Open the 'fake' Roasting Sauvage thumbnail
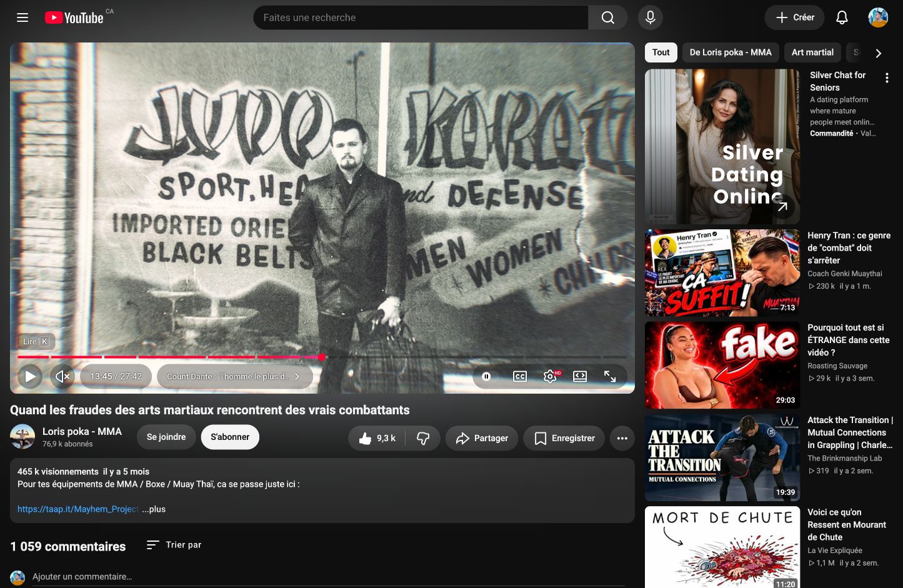The width and height of the screenshot is (903, 588). [x=722, y=365]
